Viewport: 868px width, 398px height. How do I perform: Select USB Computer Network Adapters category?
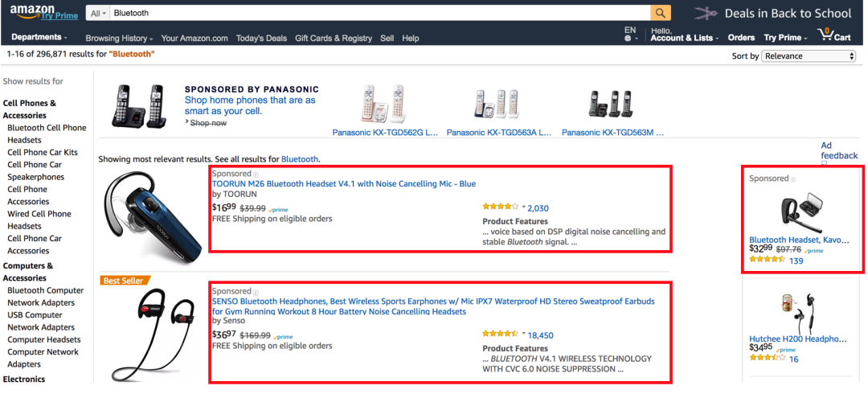41,321
